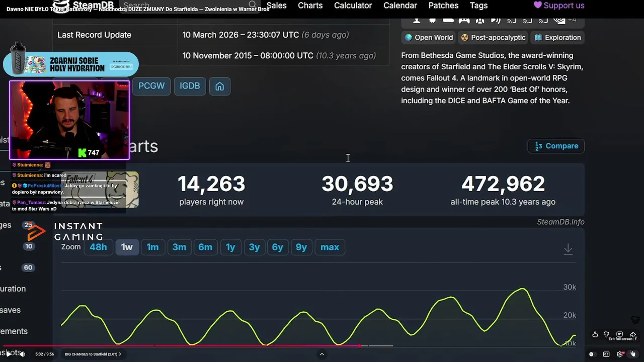
Task: Click the 'Last Record Update' row label
Action: click(94, 35)
